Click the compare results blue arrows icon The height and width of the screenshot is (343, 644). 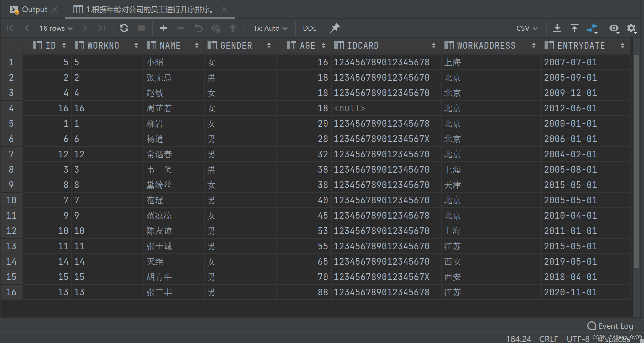[x=592, y=29]
